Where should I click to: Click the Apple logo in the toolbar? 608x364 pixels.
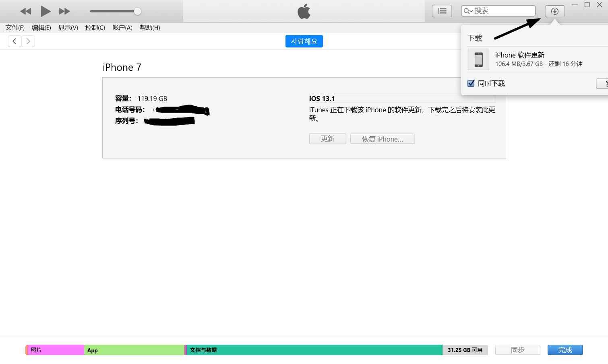(304, 11)
